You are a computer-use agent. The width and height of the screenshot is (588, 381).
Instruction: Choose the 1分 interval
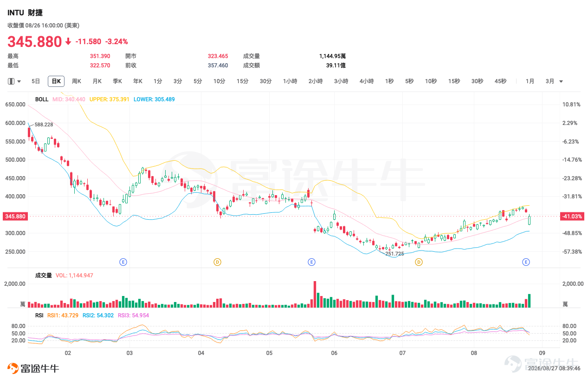tap(158, 81)
